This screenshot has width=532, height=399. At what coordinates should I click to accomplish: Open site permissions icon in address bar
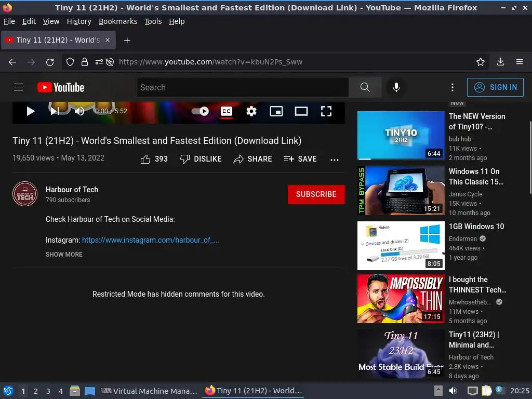(99, 62)
